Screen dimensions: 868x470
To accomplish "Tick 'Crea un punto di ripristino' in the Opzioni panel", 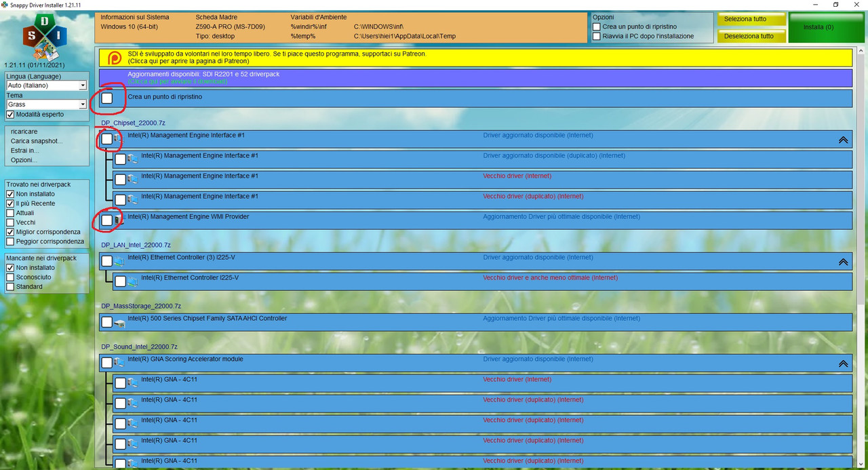I will [596, 26].
